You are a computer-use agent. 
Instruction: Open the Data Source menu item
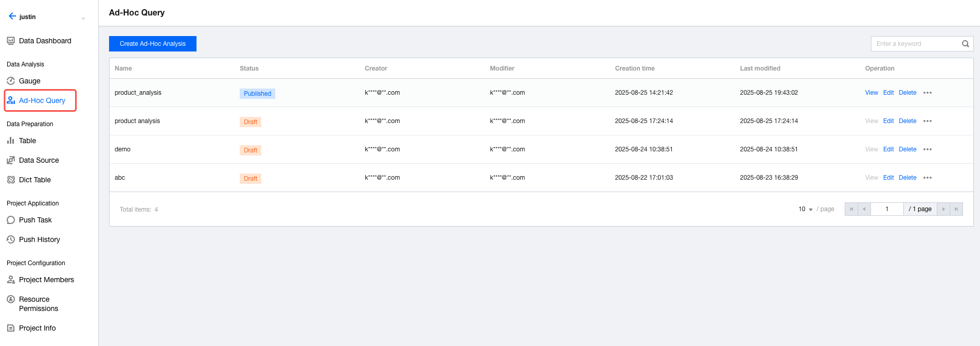click(39, 160)
